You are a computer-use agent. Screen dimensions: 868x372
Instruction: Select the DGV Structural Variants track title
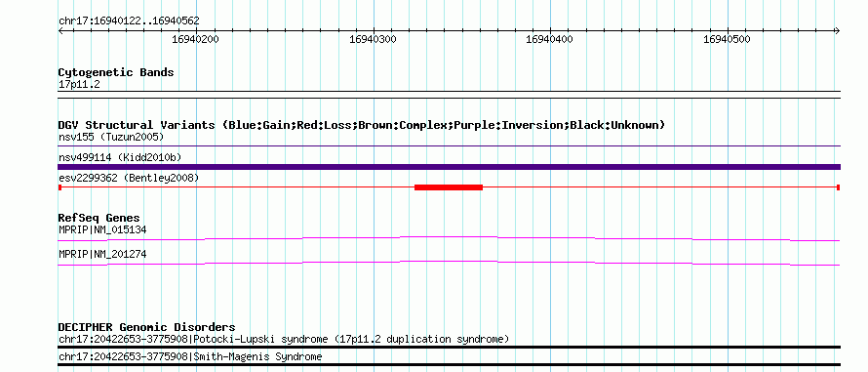pyautogui.click(x=362, y=125)
